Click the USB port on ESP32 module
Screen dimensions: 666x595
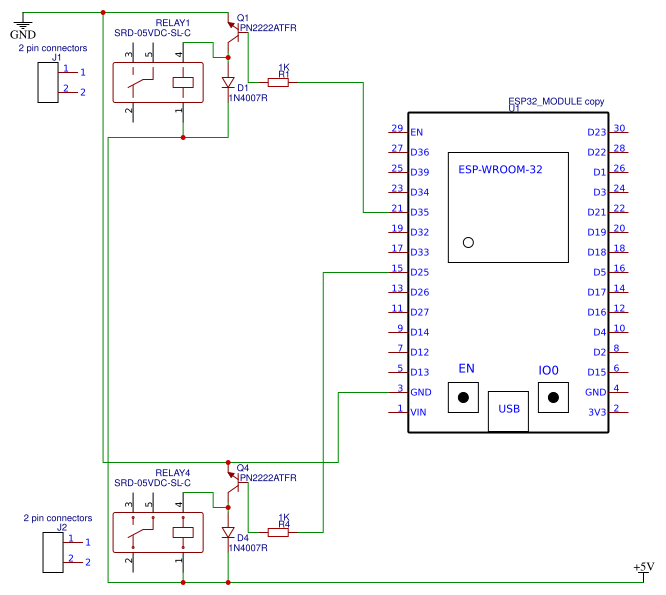[x=508, y=411]
